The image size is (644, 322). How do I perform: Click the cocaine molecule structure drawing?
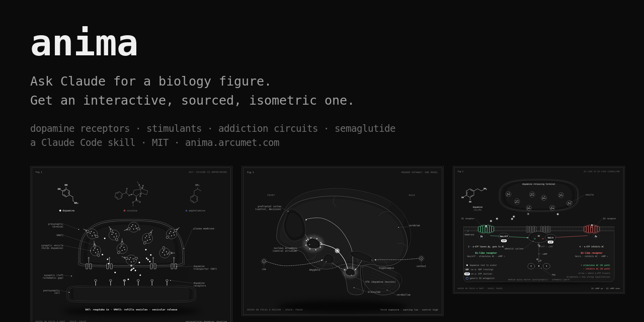(x=131, y=193)
